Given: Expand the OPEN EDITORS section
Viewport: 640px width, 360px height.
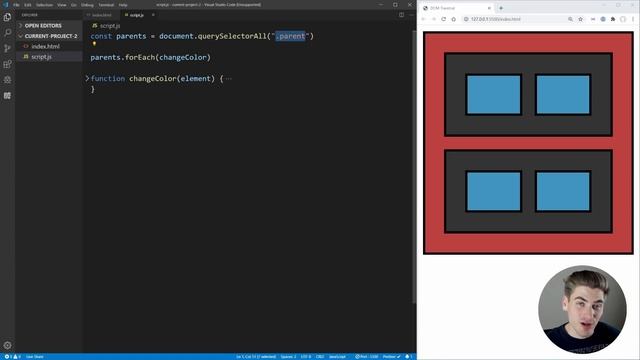Looking at the screenshot, I should point(49,25).
